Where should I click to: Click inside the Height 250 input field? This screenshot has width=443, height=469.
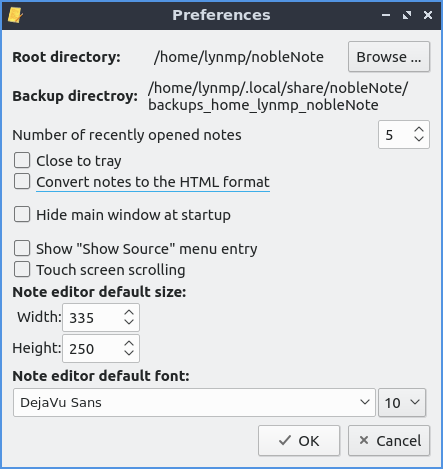pyautogui.click(x=92, y=348)
